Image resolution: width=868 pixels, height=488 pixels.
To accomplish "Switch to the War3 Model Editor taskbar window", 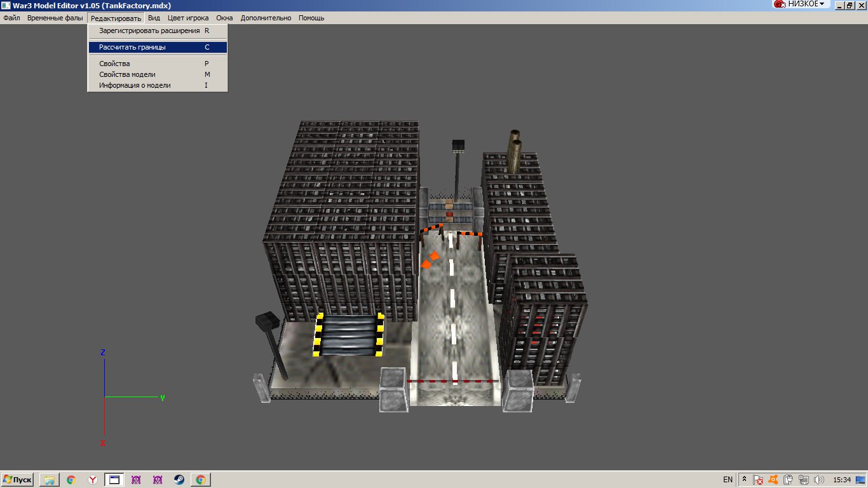I will (114, 480).
